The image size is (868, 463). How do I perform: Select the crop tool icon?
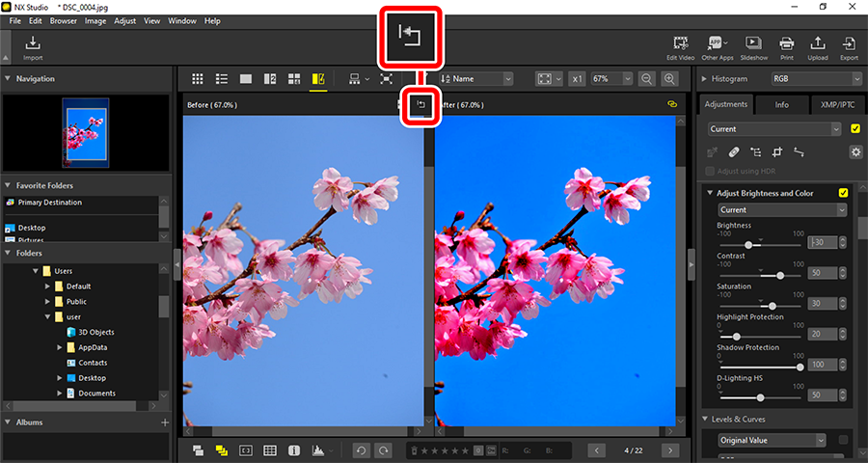[x=777, y=151]
